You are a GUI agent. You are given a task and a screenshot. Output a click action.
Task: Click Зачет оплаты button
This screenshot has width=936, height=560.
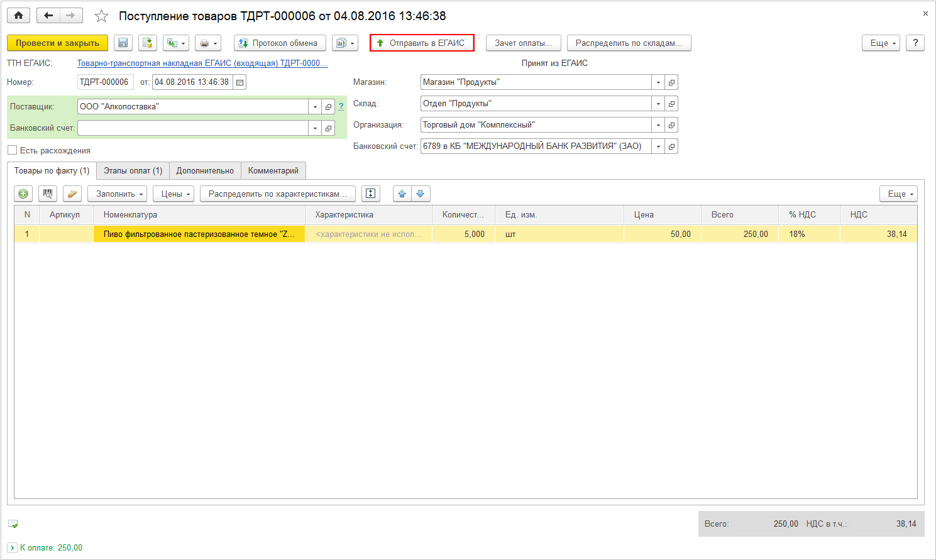[x=523, y=43]
